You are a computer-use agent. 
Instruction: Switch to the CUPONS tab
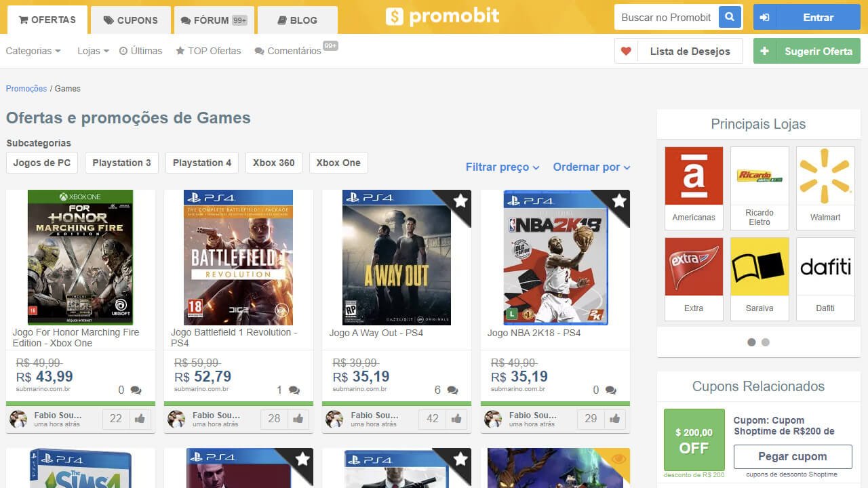(131, 20)
